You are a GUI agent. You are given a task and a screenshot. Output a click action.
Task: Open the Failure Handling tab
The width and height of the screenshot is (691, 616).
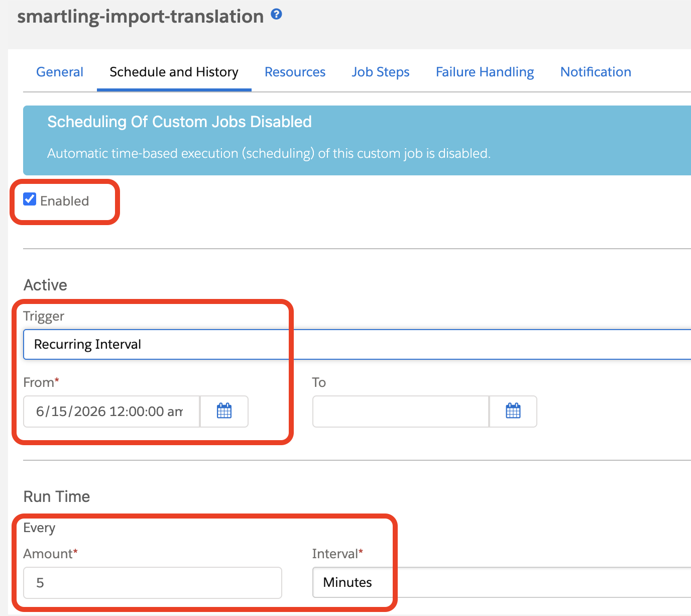point(485,72)
